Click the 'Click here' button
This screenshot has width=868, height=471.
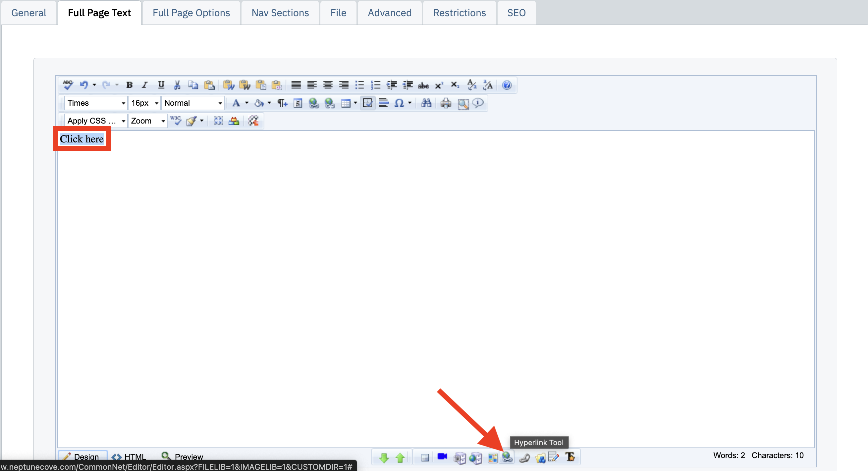click(x=82, y=139)
